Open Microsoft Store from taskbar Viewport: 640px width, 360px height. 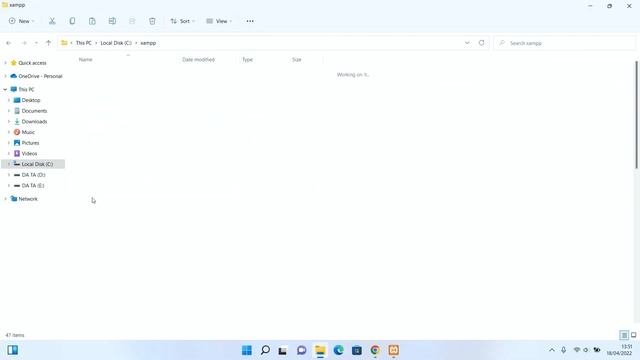click(x=357, y=350)
